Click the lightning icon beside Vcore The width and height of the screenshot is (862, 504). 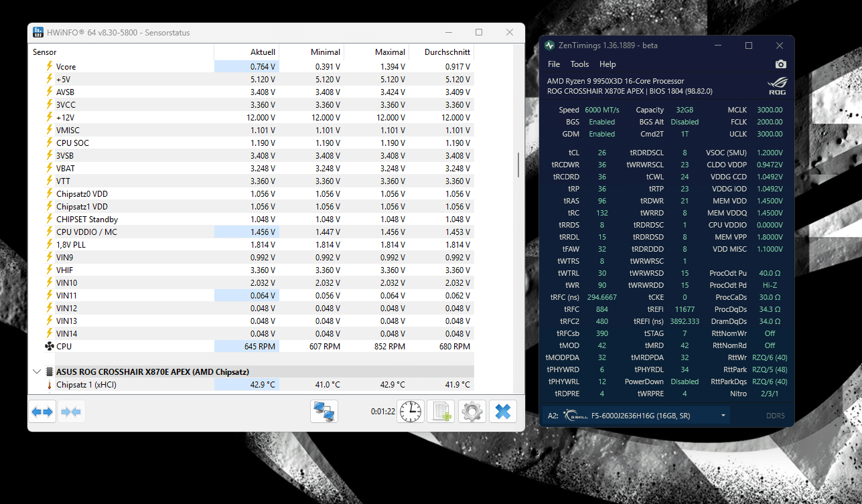coord(49,66)
